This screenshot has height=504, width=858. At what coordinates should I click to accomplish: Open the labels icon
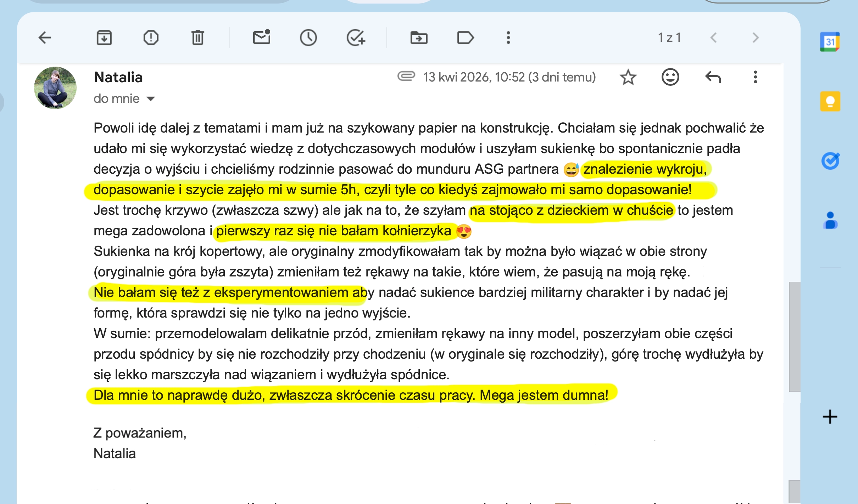466,38
